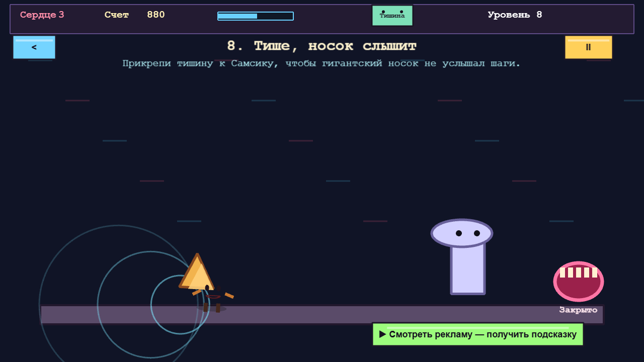Viewport: 644px width, 362px height.
Task: Click the watch ad for hint button
Action: [x=477, y=334]
